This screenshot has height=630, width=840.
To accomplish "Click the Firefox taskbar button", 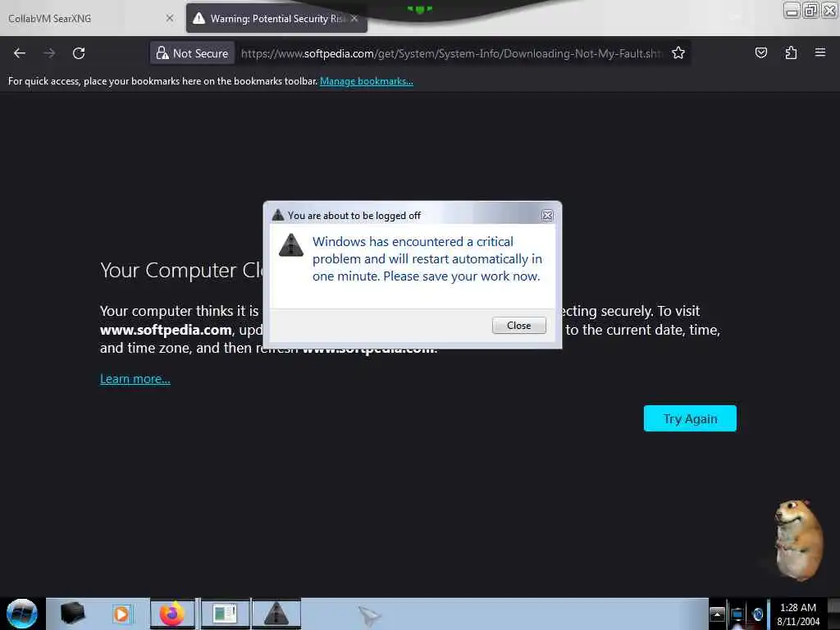I will point(172,614).
